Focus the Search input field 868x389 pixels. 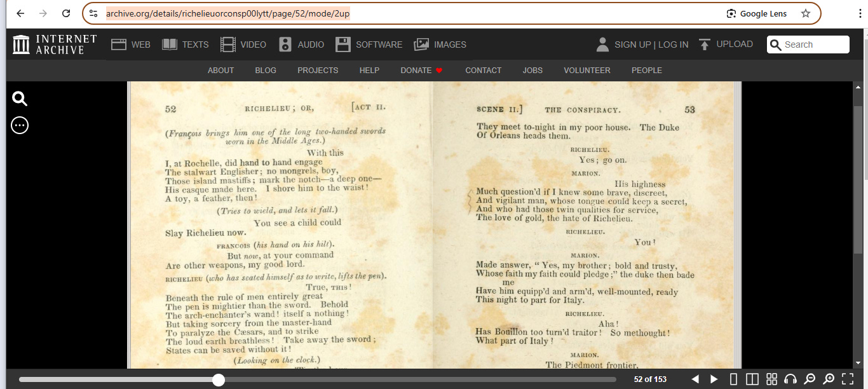(x=808, y=44)
